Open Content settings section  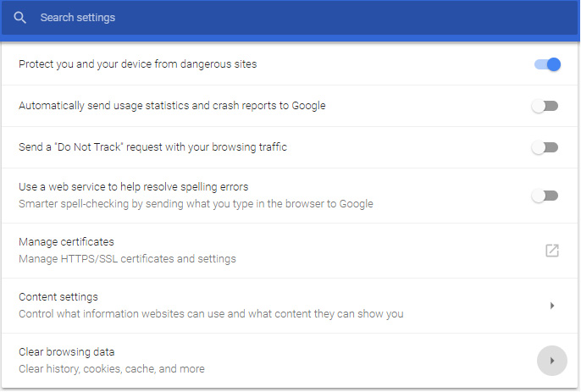290,306
